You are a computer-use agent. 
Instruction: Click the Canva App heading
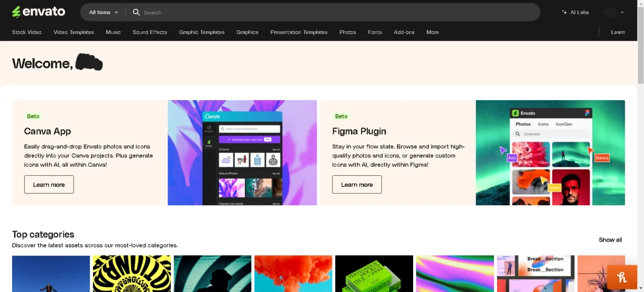click(x=47, y=131)
